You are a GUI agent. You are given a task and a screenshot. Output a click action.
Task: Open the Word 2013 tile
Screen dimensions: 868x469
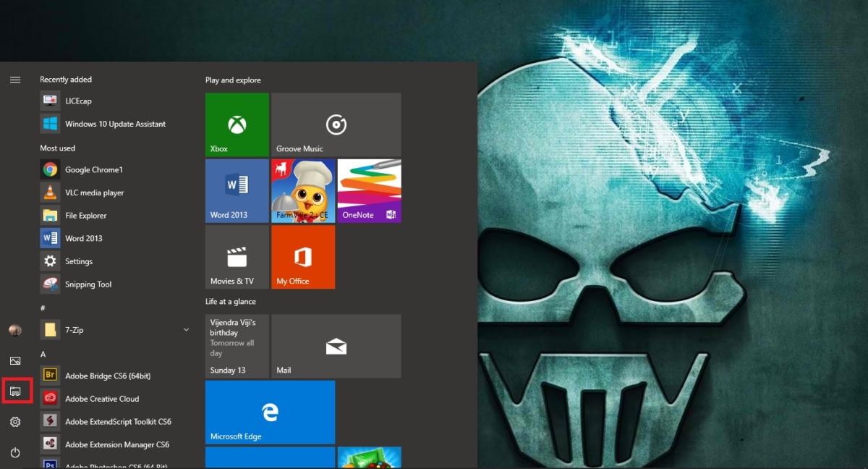coord(237,190)
